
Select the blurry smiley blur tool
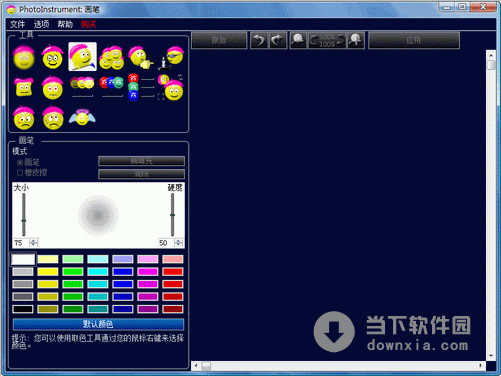click(24, 57)
